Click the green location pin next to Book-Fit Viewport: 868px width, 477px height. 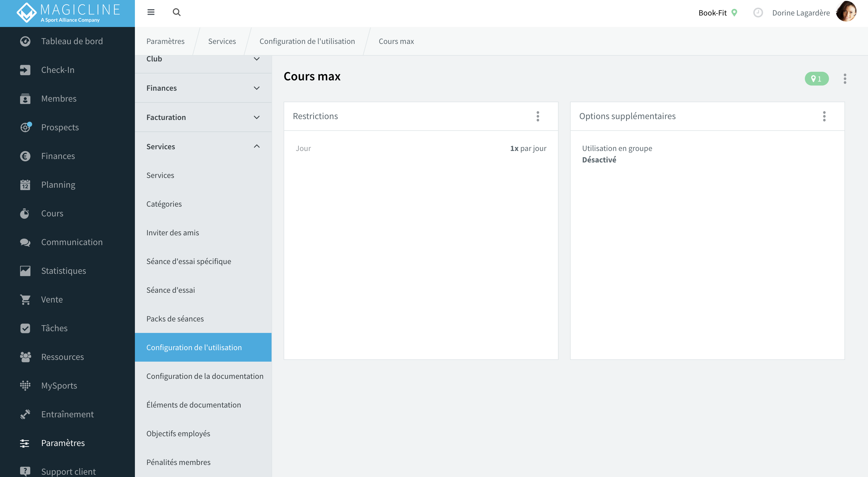735,13
